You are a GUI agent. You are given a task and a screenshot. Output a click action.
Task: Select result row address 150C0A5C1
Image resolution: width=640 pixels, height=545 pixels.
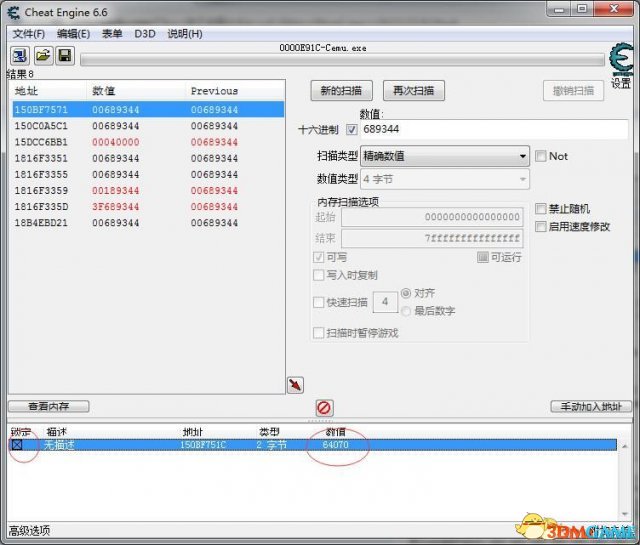148,126
